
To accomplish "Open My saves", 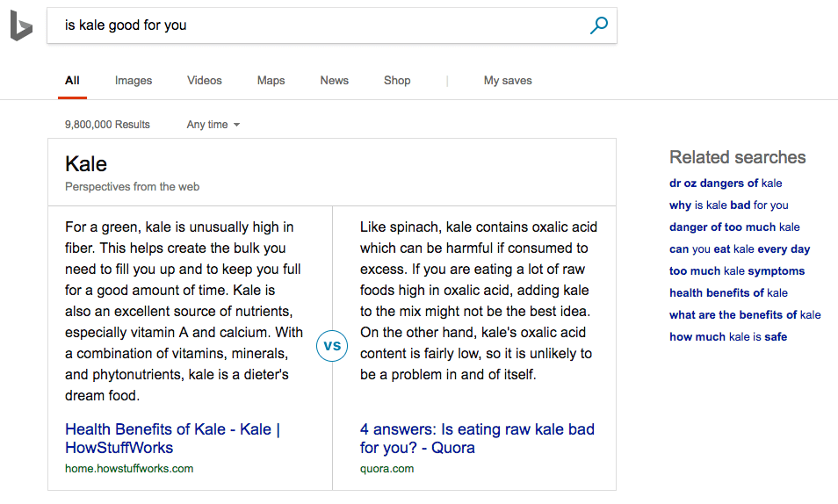I will click(508, 80).
